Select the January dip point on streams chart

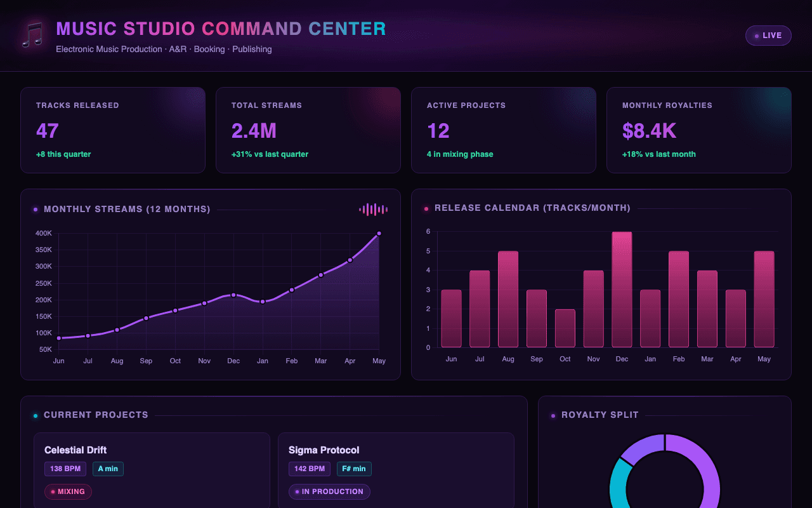(263, 302)
